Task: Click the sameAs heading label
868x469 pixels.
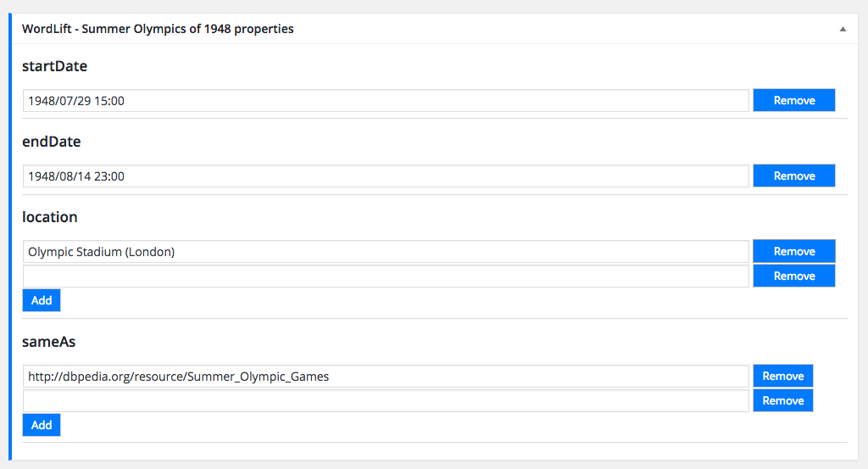Action: (x=49, y=342)
